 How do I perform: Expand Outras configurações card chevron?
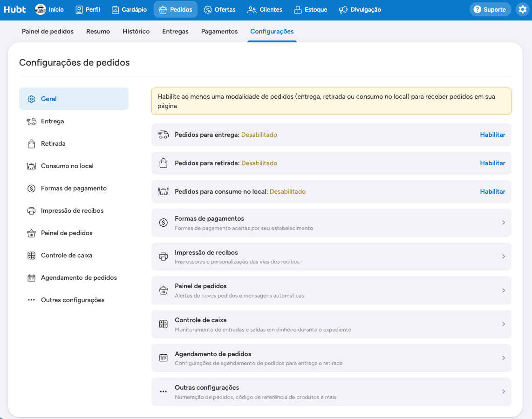504,392
